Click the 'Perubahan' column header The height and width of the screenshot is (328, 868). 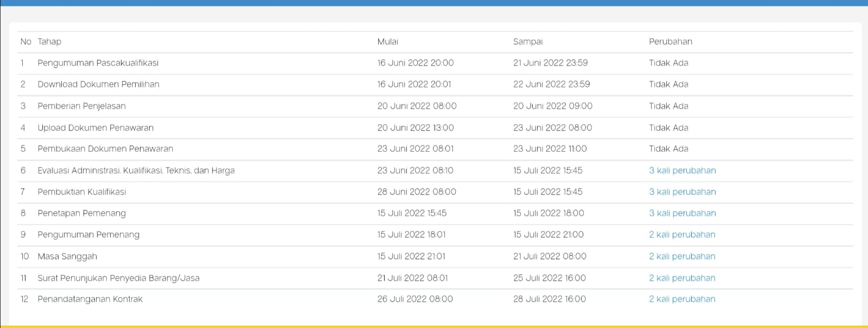670,42
